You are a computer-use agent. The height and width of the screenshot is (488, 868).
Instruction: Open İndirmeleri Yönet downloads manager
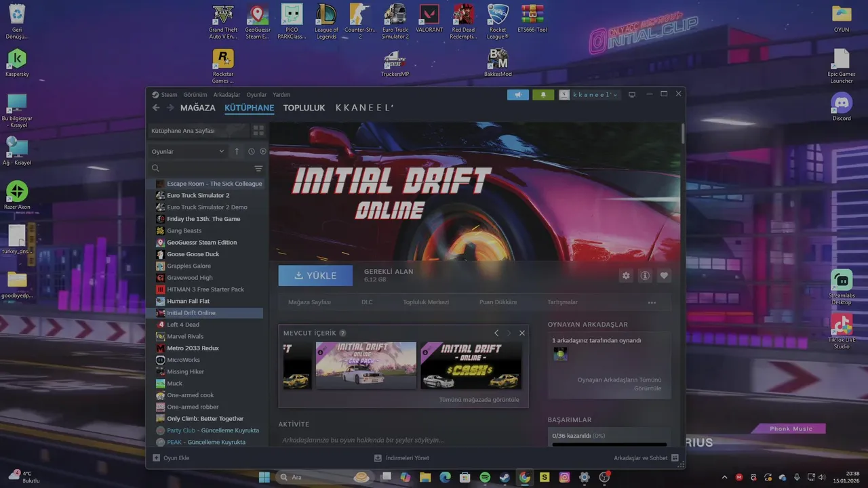[401, 458]
